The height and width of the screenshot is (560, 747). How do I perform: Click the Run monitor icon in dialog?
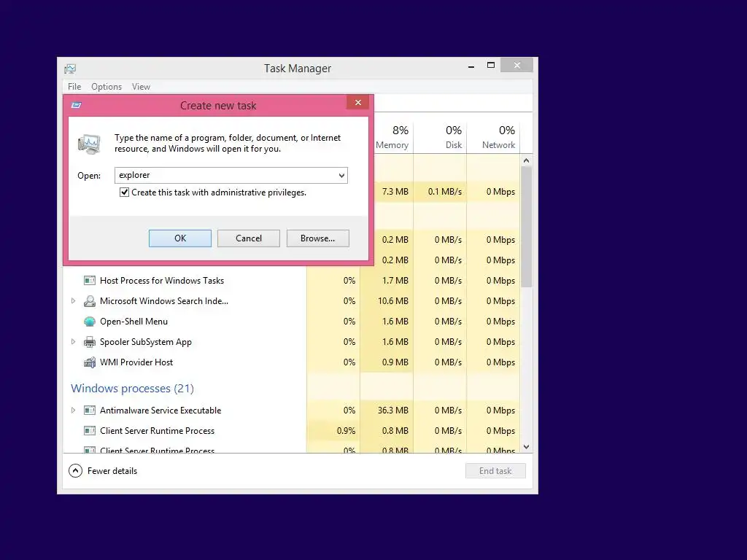pyautogui.click(x=90, y=144)
